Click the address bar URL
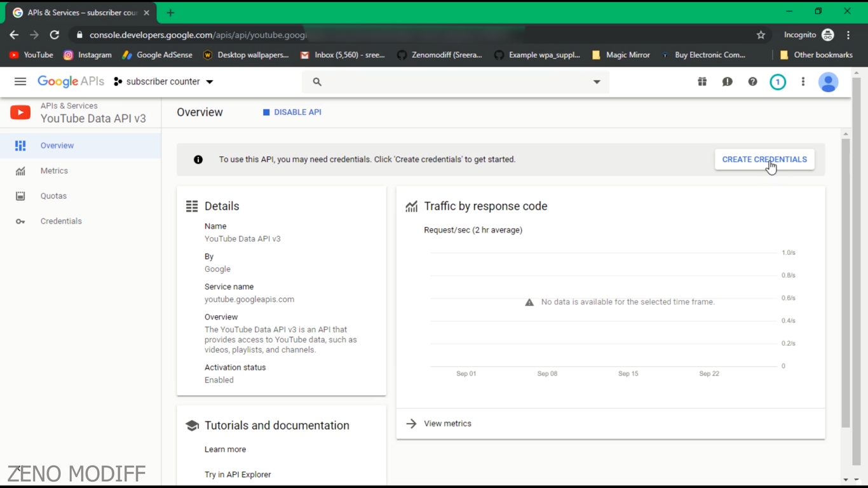This screenshot has height=488, width=868. click(x=198, y=35)
